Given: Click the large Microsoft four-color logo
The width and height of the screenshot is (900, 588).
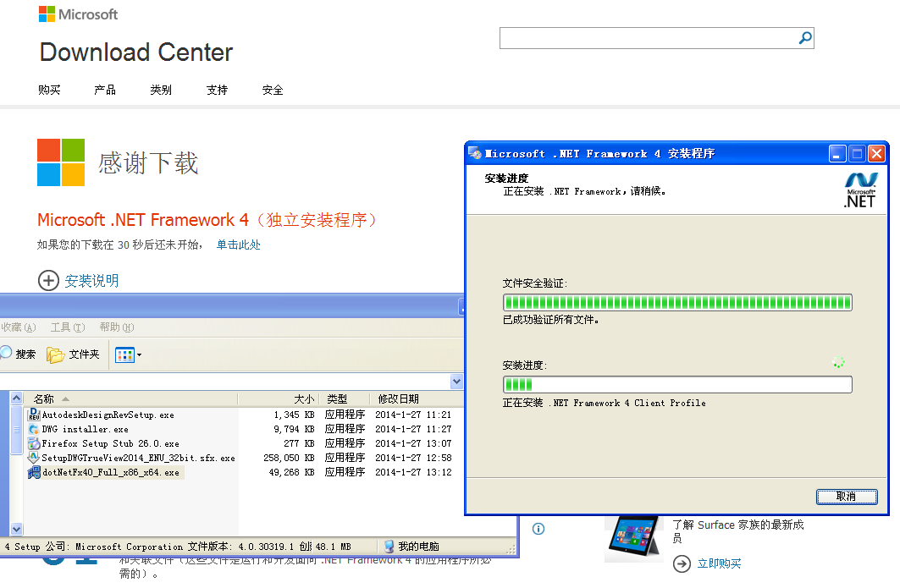Looking at the screenshot, I should [61, 162].
